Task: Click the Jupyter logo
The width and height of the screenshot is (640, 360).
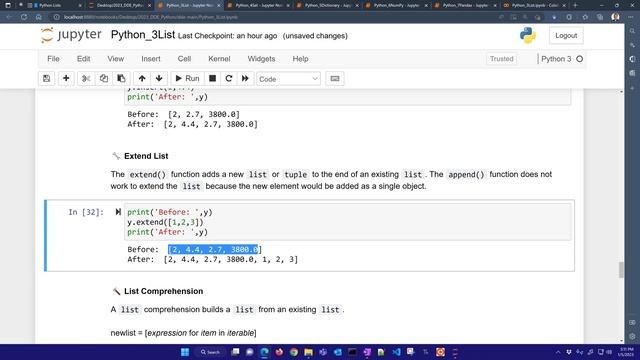Action: (x=71, y=35)
